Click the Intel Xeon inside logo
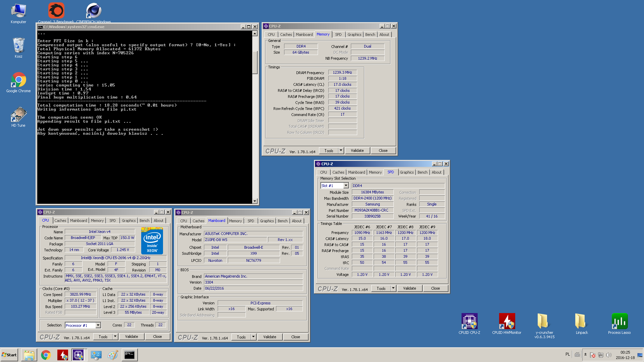 pyautogui.click(x=152, y=241)
